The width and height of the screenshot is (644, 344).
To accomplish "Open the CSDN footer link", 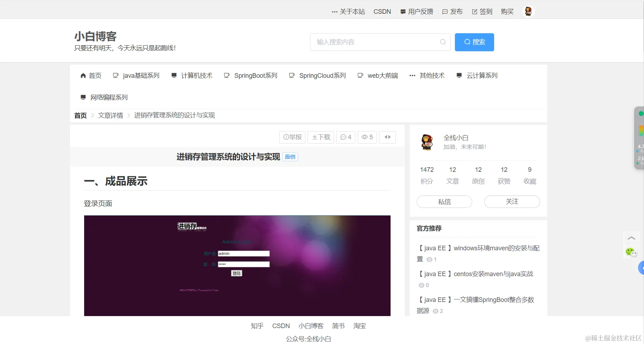I will (281, 326).
